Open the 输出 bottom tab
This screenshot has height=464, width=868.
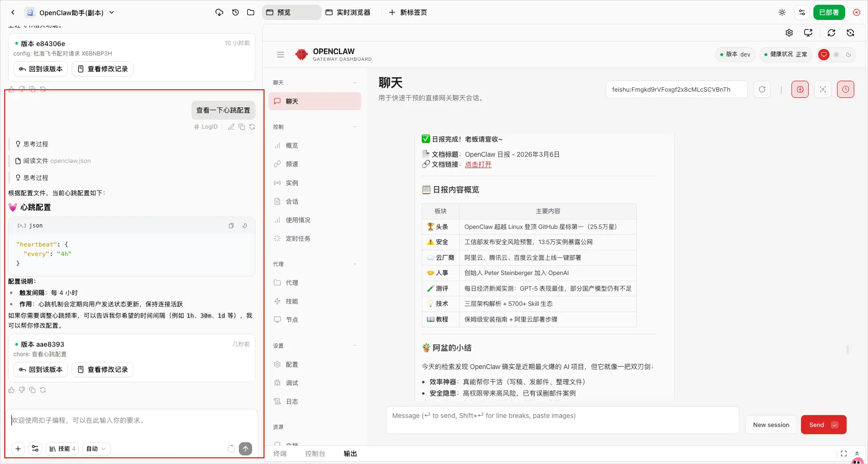point(350,454)
